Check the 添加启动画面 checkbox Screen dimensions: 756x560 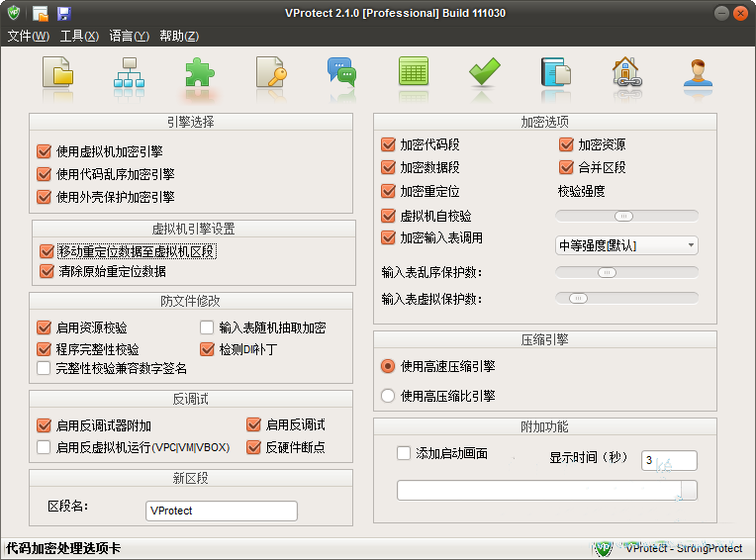pos(404,453)
